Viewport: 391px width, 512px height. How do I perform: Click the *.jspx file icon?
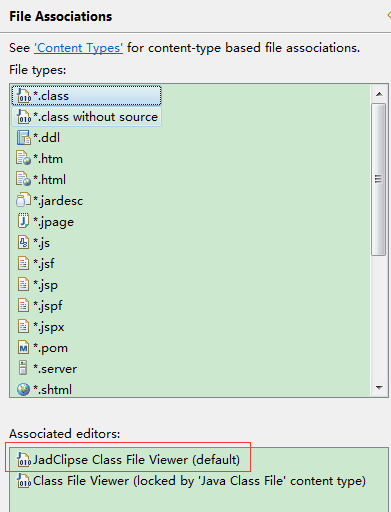click(x=23, y=326)
